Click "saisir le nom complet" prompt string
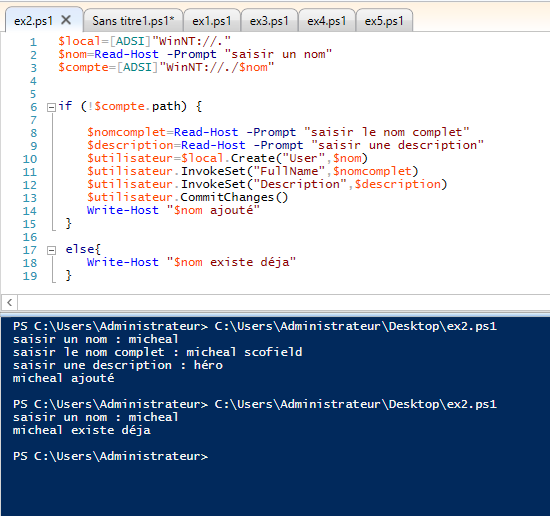Viewport: 550px width, 516px height. click(387, 132)
